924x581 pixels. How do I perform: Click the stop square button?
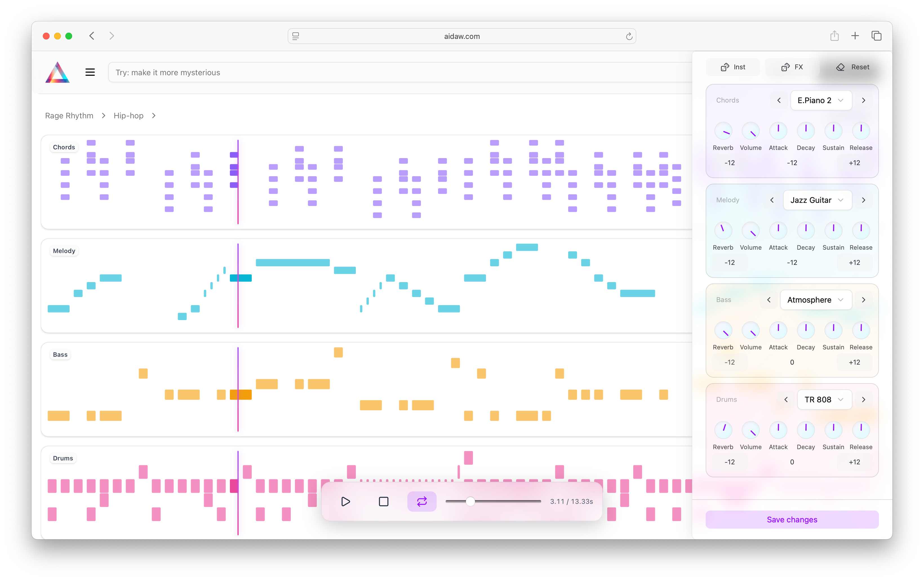point(383,502)
